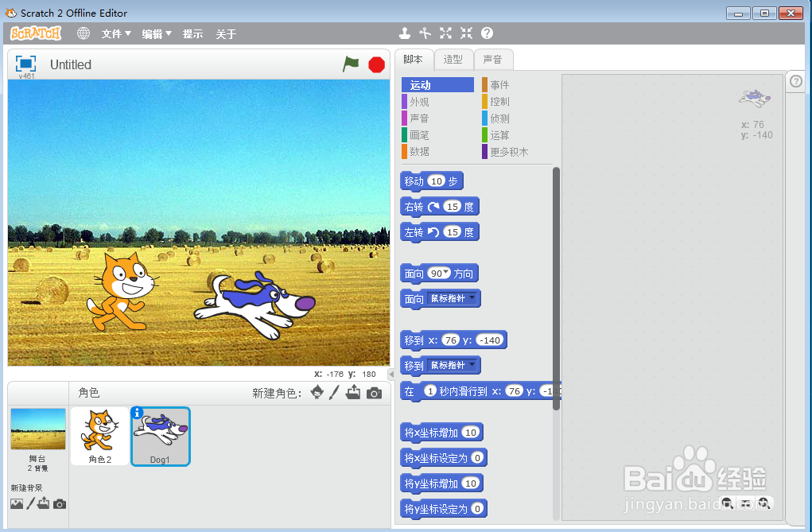Click value in 将x坐标设定为 0 block
812x532 pixels.
coord(477,458)
